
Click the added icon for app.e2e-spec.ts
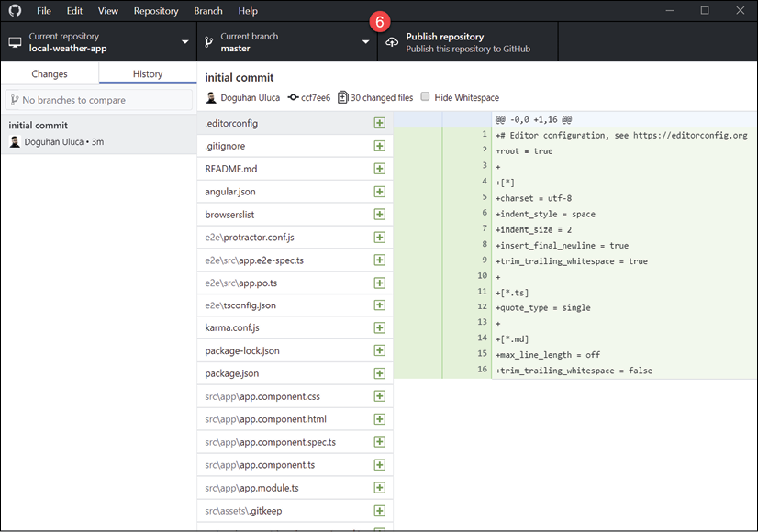click(380, 260)
